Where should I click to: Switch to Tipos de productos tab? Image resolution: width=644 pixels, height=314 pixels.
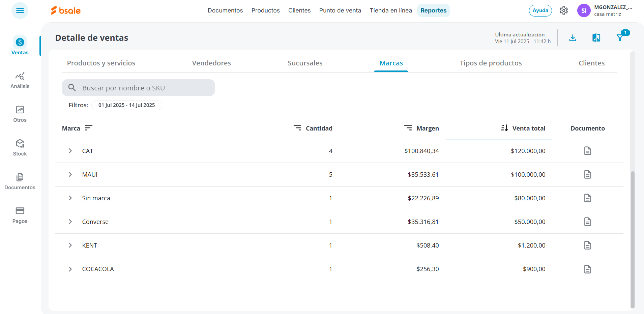point(491,63)
